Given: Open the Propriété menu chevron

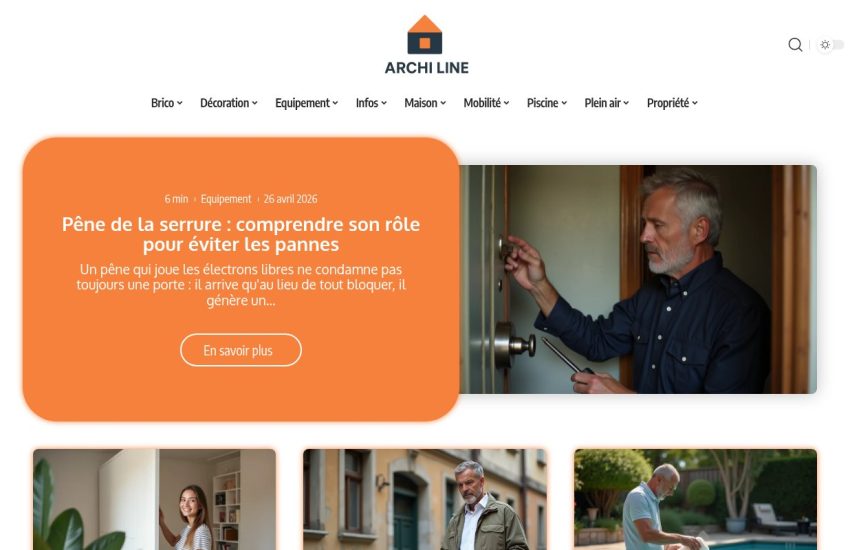Looking at the screenshot, I should pos(694,103).
